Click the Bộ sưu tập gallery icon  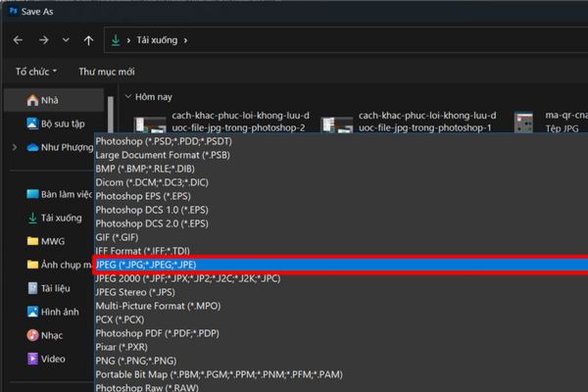pyautogui.click(x=32, y=123)
